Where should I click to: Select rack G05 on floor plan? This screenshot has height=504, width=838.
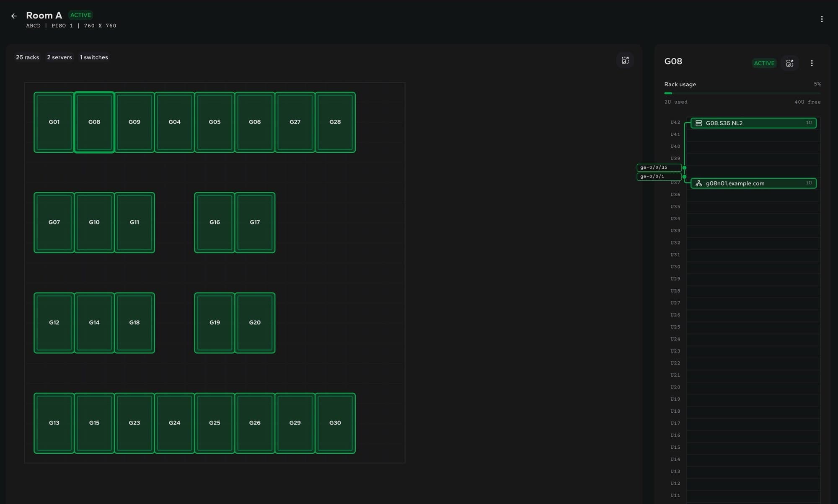[215, 122]
